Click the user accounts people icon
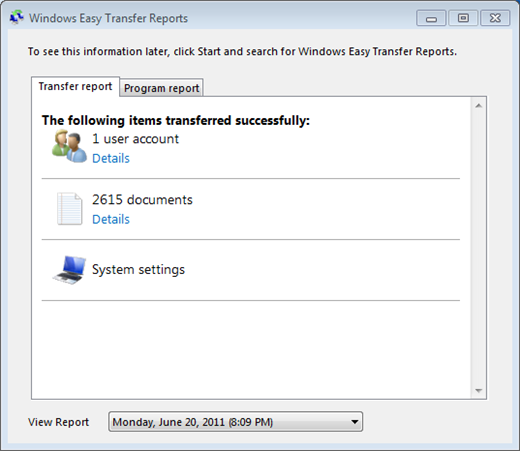Viewport: 520px width, 451px height. click(69, 146)
